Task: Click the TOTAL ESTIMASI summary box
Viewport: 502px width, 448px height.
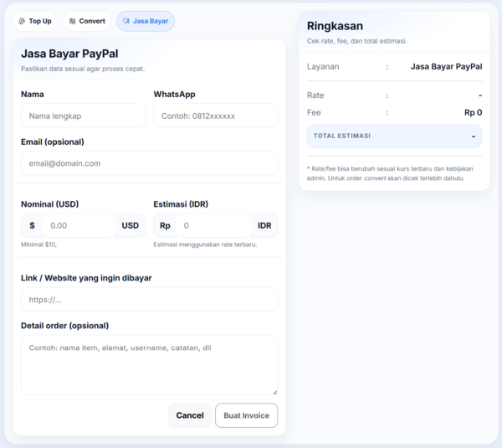Action: click(x=394, y=136)
